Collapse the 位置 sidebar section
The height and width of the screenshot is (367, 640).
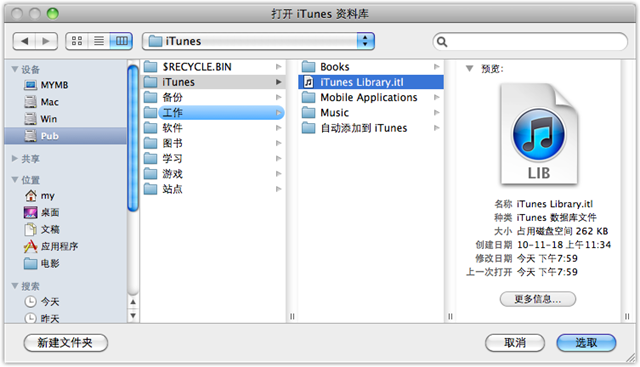click(x=15, y=180)
